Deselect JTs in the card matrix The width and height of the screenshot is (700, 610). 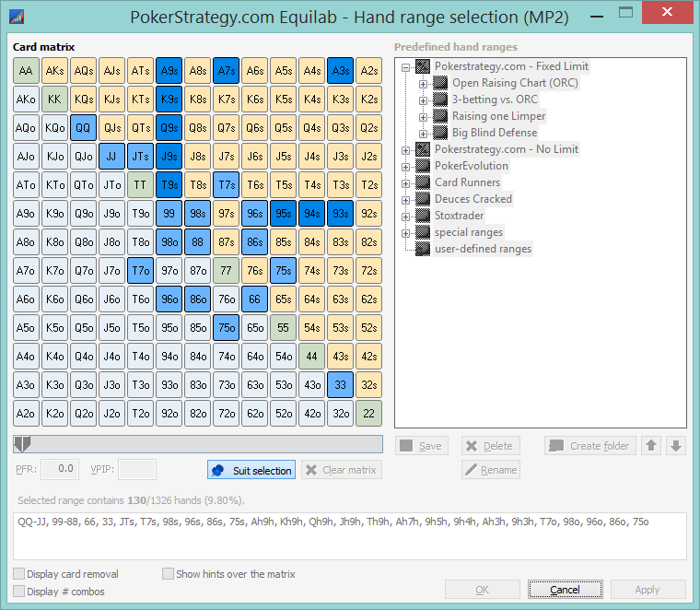(140, 157)
